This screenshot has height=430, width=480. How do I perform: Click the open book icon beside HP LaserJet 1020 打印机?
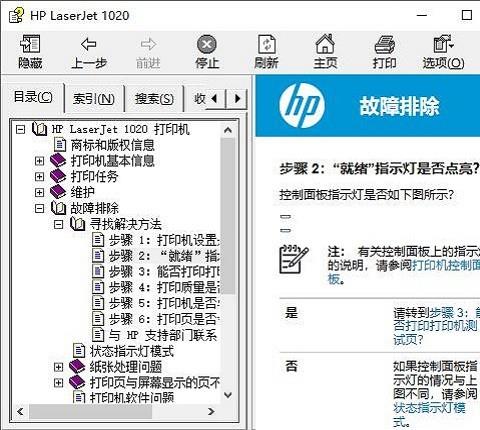pos(39,129)
